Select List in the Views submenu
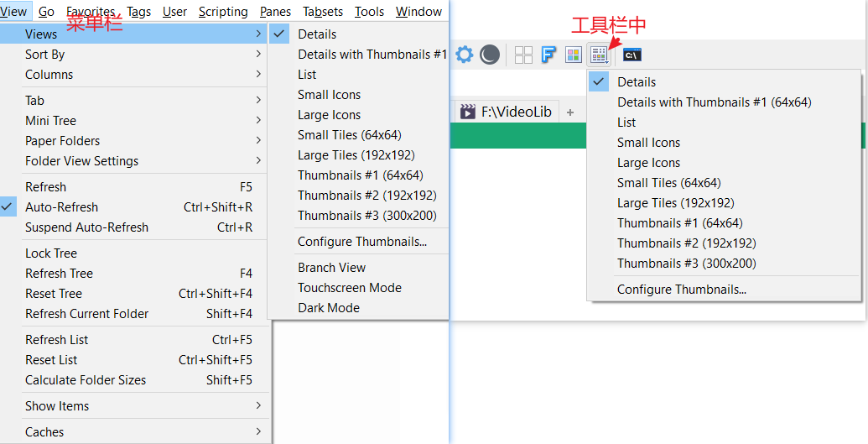The height and width of the screenshot is (444, 868). click(x=358, y=74)
